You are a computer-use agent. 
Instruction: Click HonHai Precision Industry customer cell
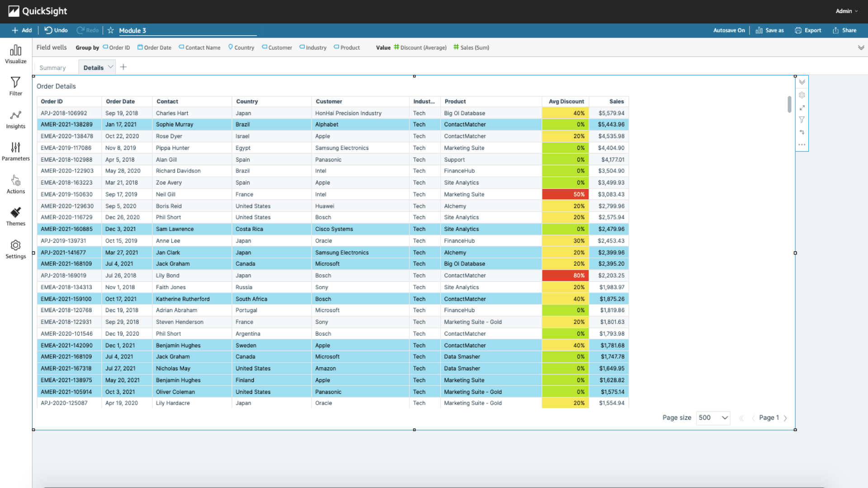click(360, 113)
